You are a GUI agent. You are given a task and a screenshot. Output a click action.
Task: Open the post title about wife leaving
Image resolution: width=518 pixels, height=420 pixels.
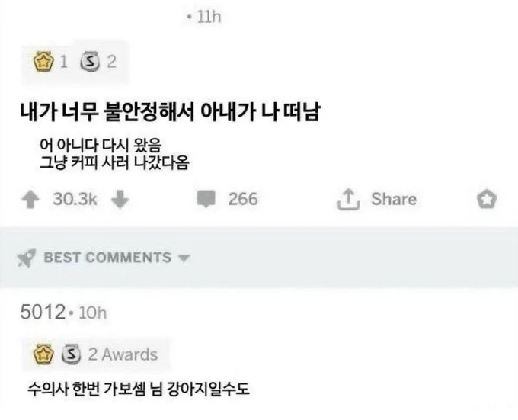pos(170,112)
